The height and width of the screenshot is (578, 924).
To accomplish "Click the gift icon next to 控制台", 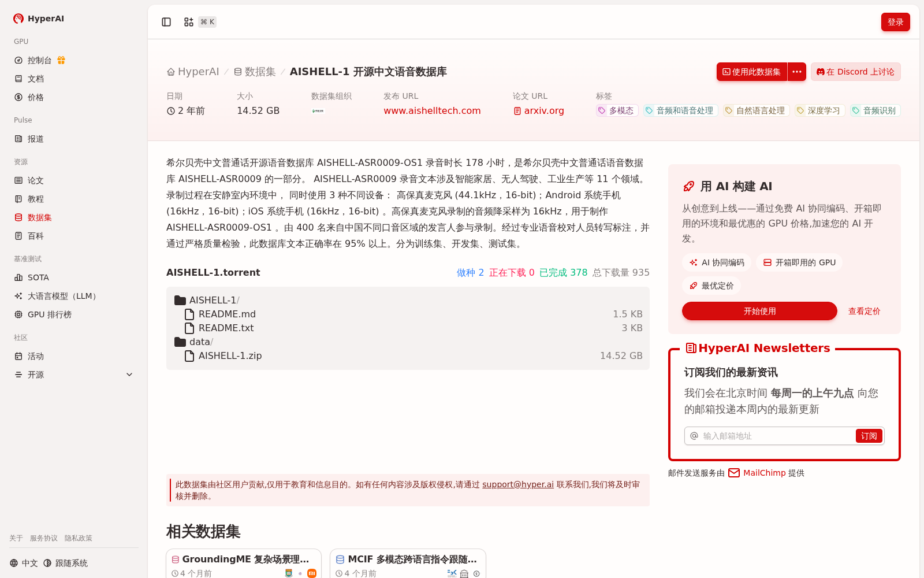I will (61, 60).
